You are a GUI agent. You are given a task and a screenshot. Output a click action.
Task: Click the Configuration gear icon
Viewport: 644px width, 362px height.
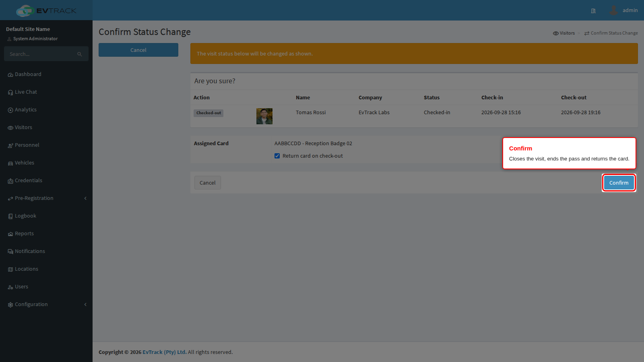(x=10, y=305)
